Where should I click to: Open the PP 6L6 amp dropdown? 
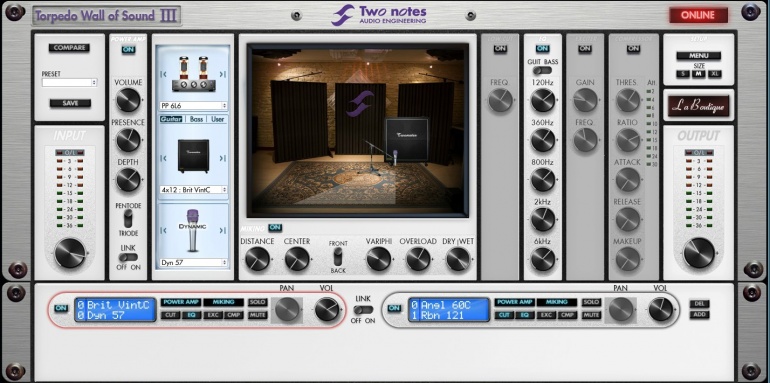coord(193,106)
